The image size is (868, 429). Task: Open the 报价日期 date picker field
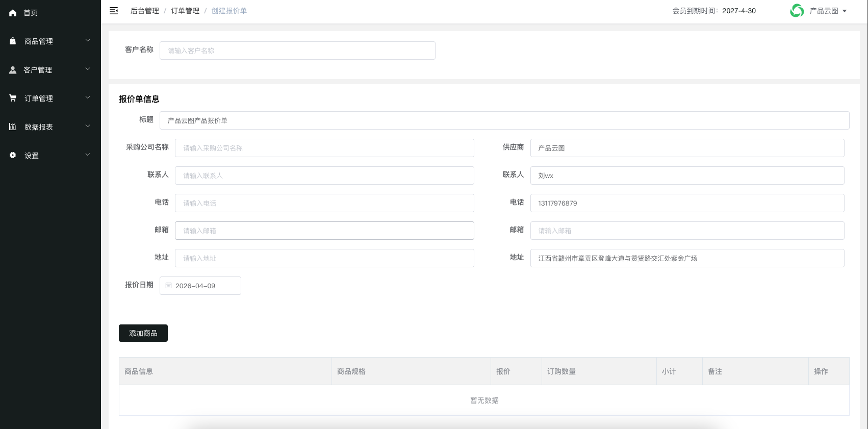point(200,286)
